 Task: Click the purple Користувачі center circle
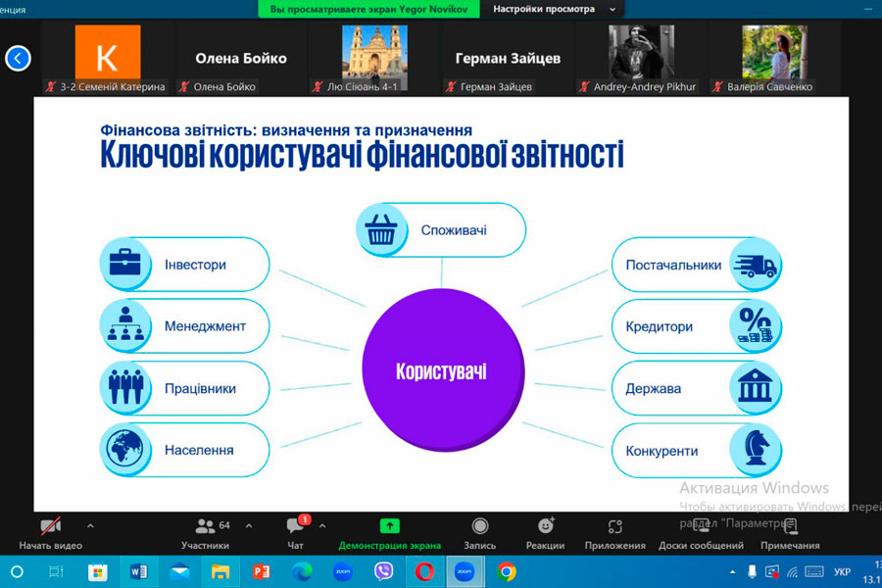443,369
